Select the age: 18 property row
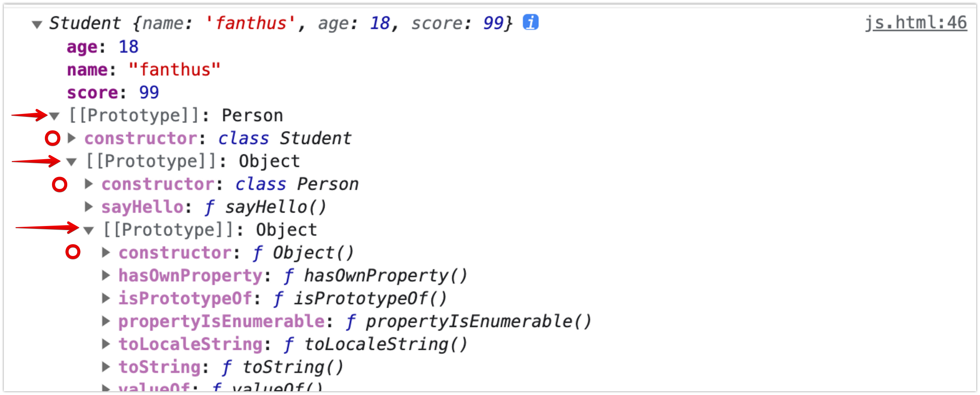 click(103, 47)
